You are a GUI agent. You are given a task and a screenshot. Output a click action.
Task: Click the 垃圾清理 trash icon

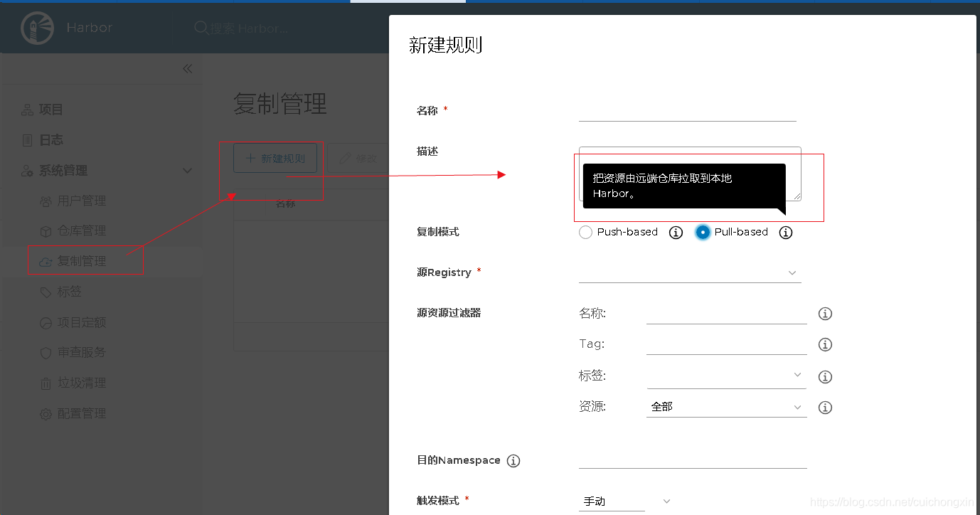[x=46, y=383]
